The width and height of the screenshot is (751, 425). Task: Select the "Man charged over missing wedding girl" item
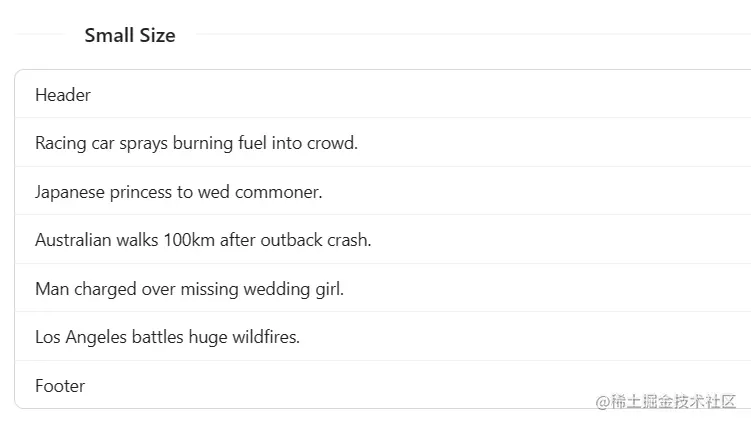189,289
